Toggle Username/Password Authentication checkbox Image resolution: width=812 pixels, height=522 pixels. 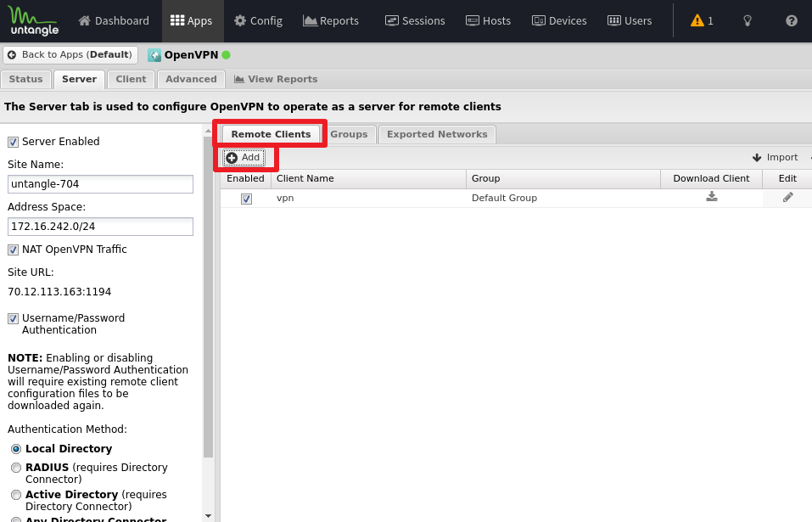tap(13, 318)
